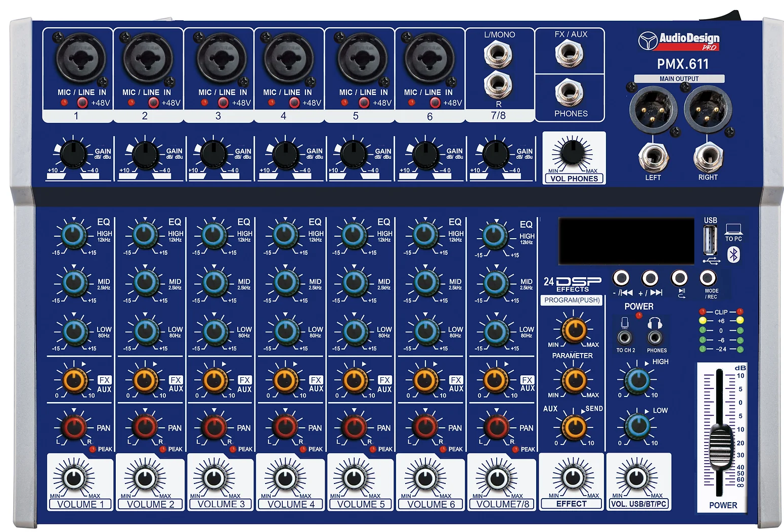Screen dimensions: 784x532
Task: Click the channel 6 PAN knob
Action: tap(425, 427)
